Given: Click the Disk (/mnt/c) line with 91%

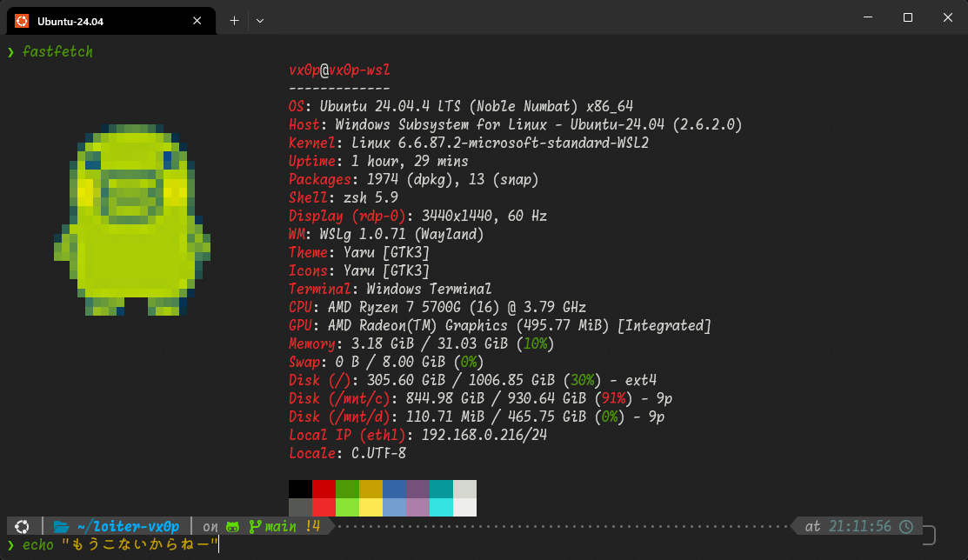Looking at the screenshot, I should [480, 399].
